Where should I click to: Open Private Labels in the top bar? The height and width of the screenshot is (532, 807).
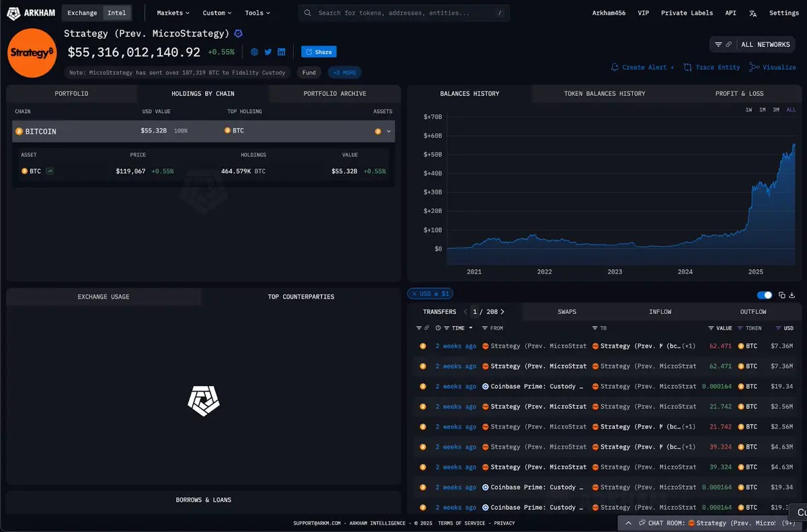tap(688, 13)
